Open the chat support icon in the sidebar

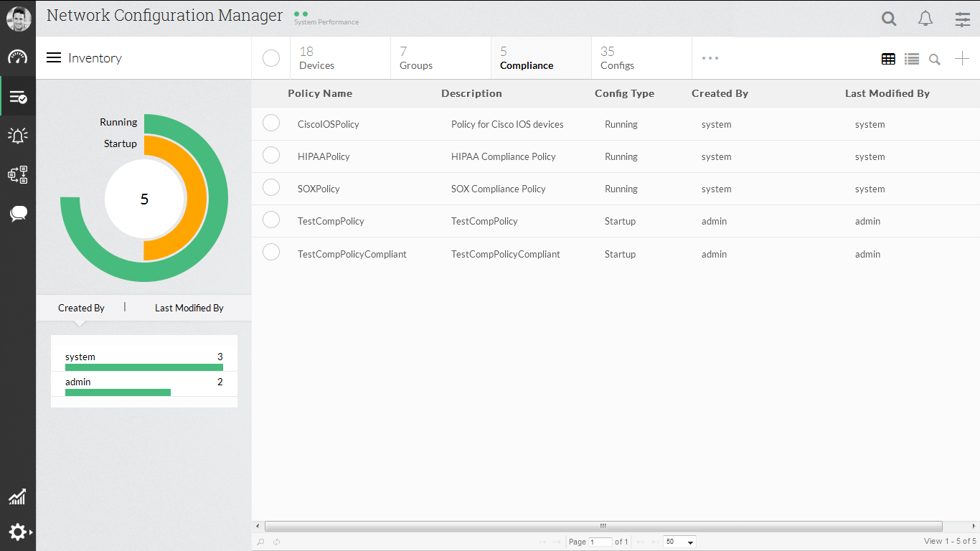[17, 213]
